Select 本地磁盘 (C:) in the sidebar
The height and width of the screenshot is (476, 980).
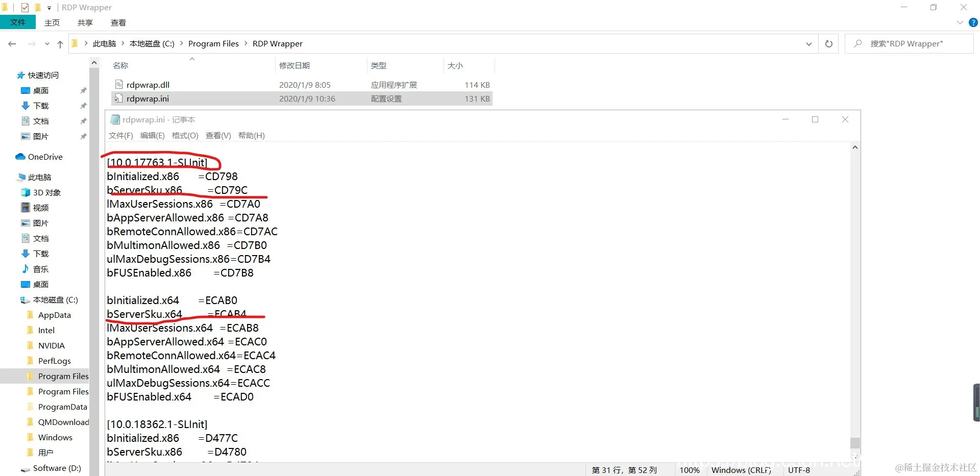pyautogui.click(x=55, y=299)
